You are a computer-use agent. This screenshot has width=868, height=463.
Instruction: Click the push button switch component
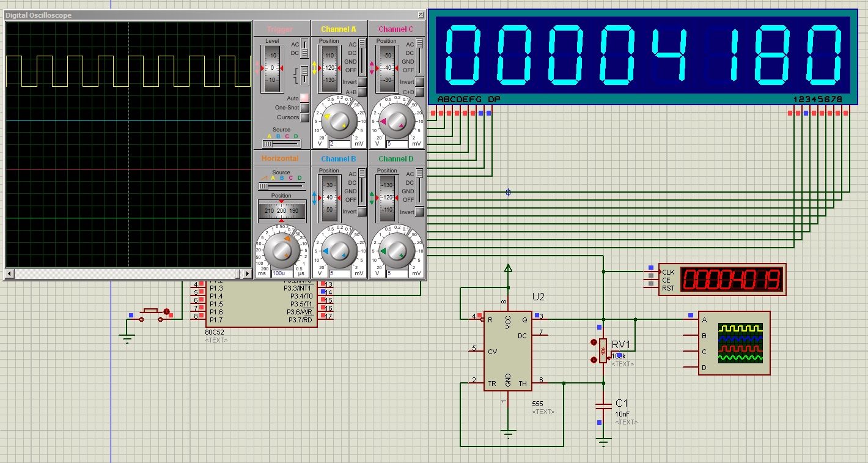coord(150,314)
